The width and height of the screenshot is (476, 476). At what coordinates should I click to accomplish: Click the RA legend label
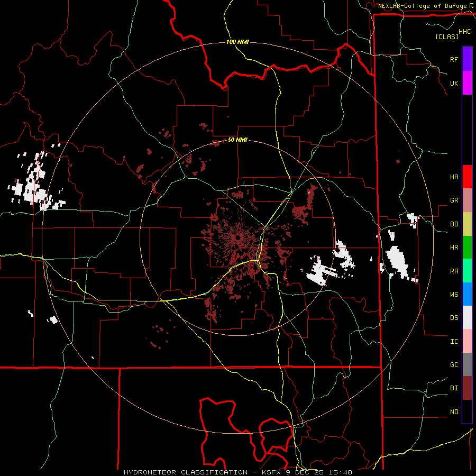coord(454,271)
